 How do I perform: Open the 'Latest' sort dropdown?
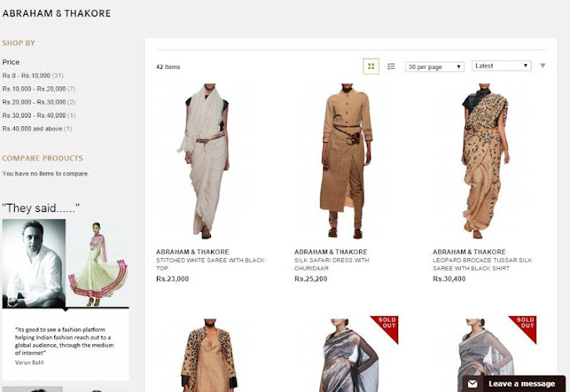tap(501, 66)
